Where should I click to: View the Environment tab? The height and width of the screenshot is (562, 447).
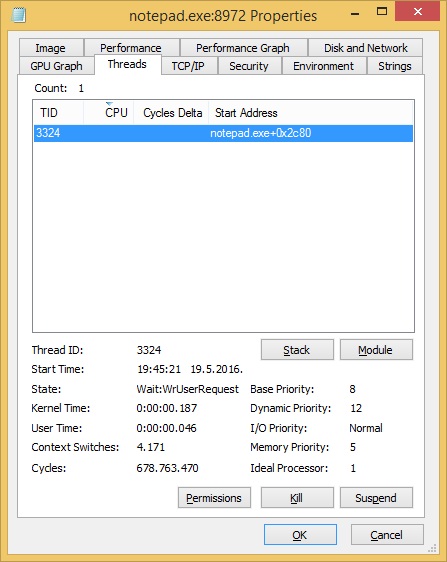(x=323, y=66)
